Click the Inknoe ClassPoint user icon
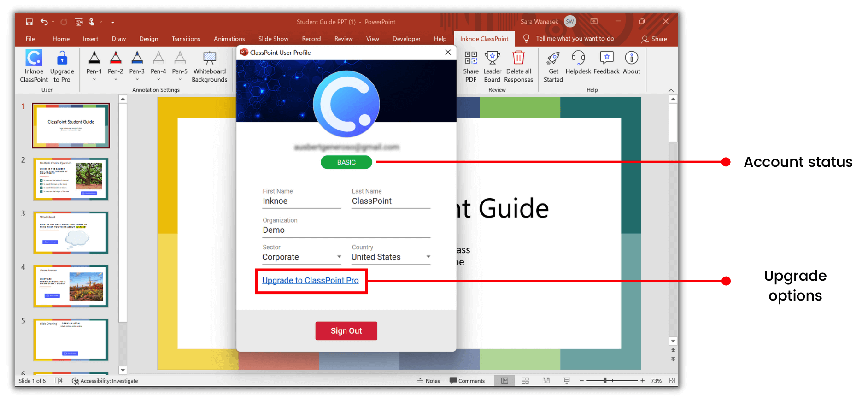Screen dimensions: 868x407 [34, 59]
